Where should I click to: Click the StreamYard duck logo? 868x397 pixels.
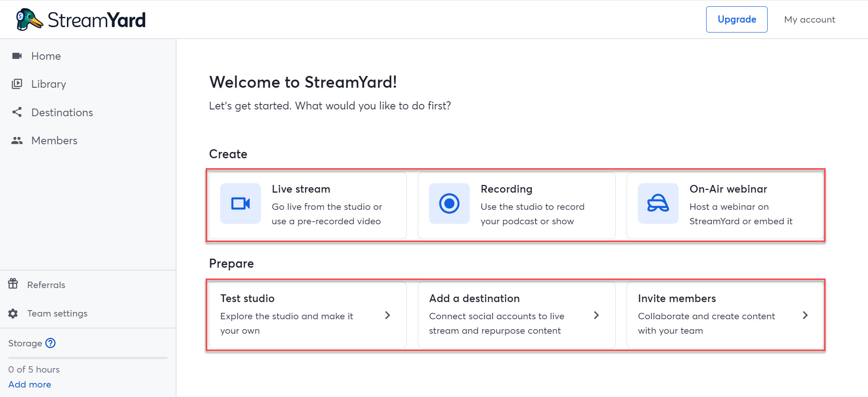click(x=29, y=19)
